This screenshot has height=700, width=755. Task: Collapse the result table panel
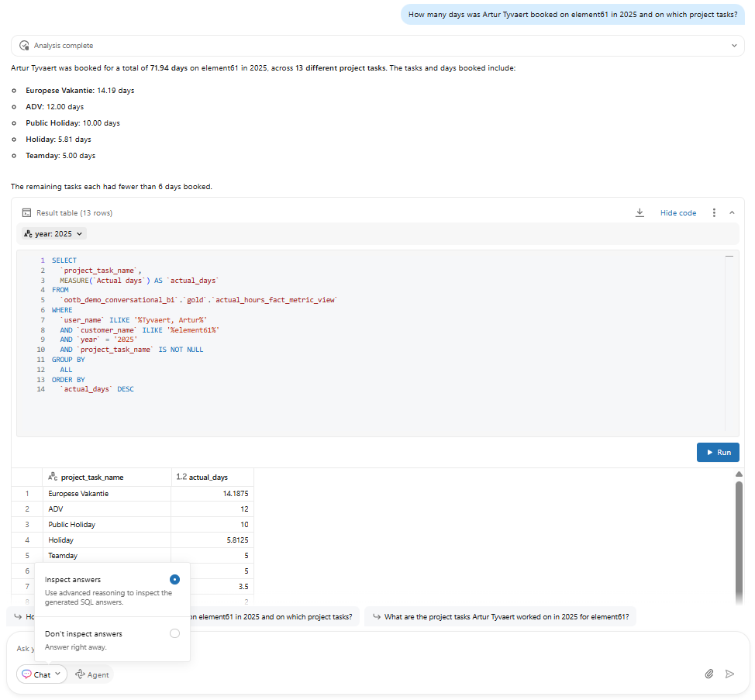[x=732, y=212]
